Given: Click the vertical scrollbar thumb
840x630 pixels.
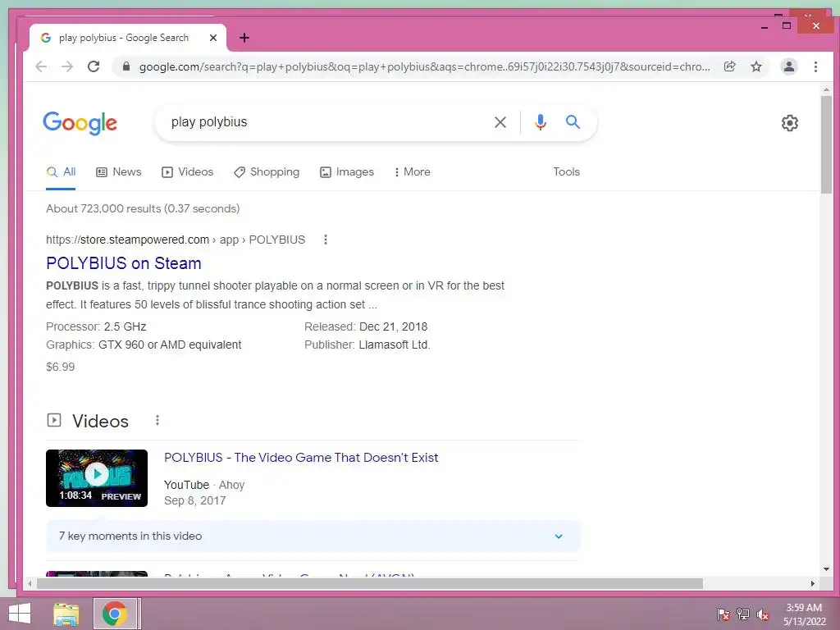Looking at the screenshot, I should coord(826,144).
